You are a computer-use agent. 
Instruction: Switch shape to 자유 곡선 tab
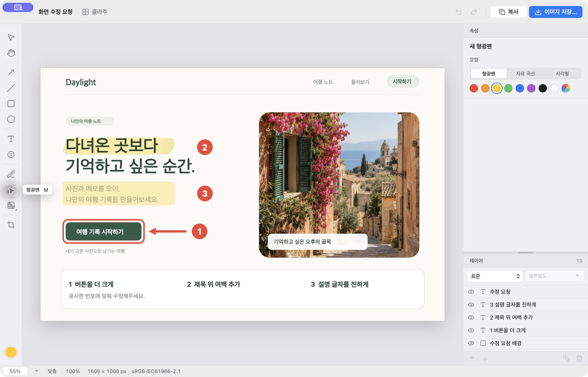(x=525, y=74)
